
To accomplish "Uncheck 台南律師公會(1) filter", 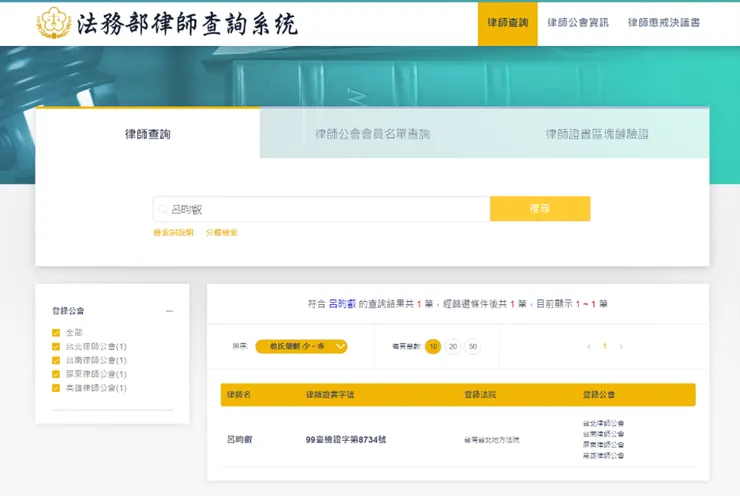I will click(x=56, y=361).
